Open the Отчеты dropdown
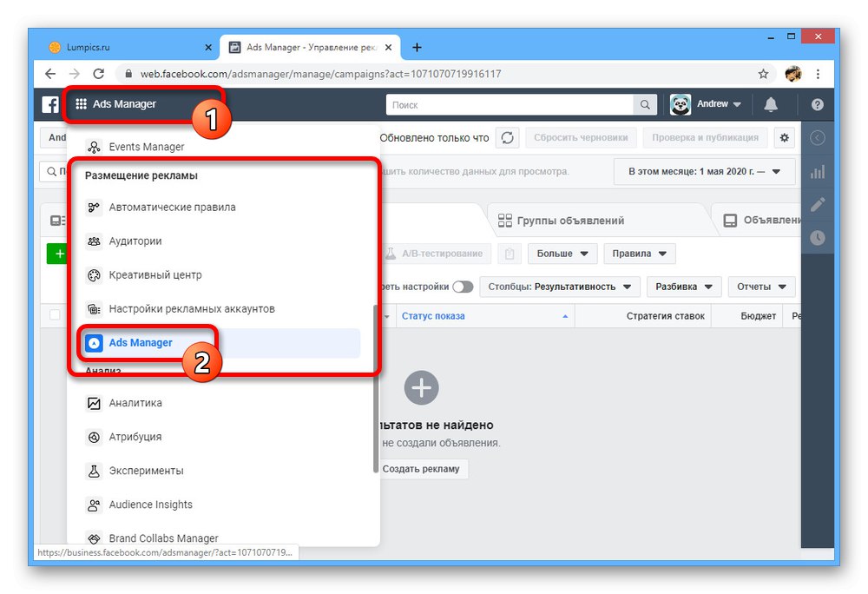868x594 pixels. click(761, 287)
